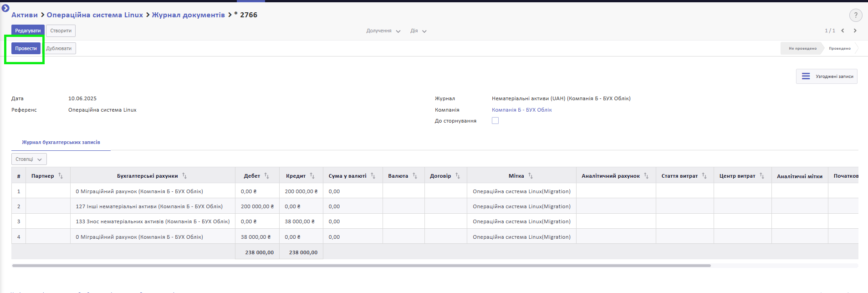Image resolution: width=868 pixels, height=293 pixels.
Task: Toggle the До сторнування checkbox
Action: click(x=495, y=121)
